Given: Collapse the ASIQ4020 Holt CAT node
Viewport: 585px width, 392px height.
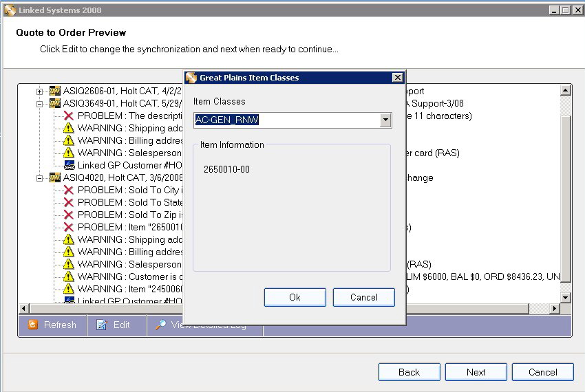Looking at the screenshot, I should click(x=39, y=178).
